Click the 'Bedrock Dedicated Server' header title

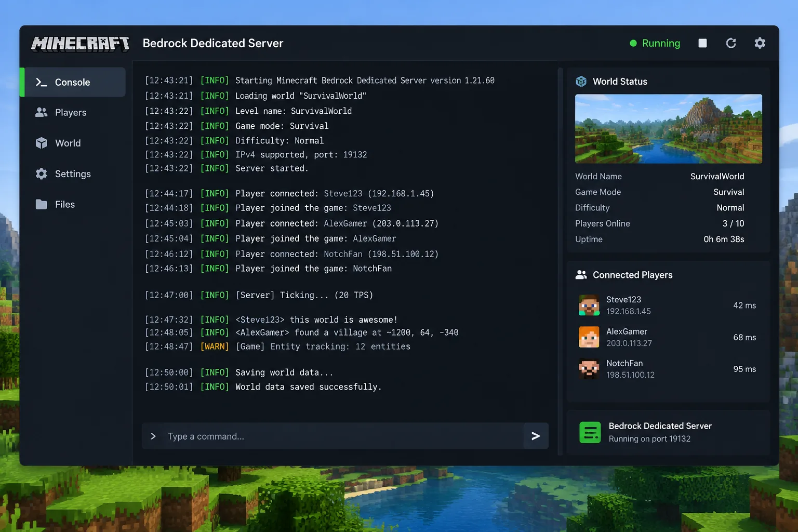(x=213, y=43)
